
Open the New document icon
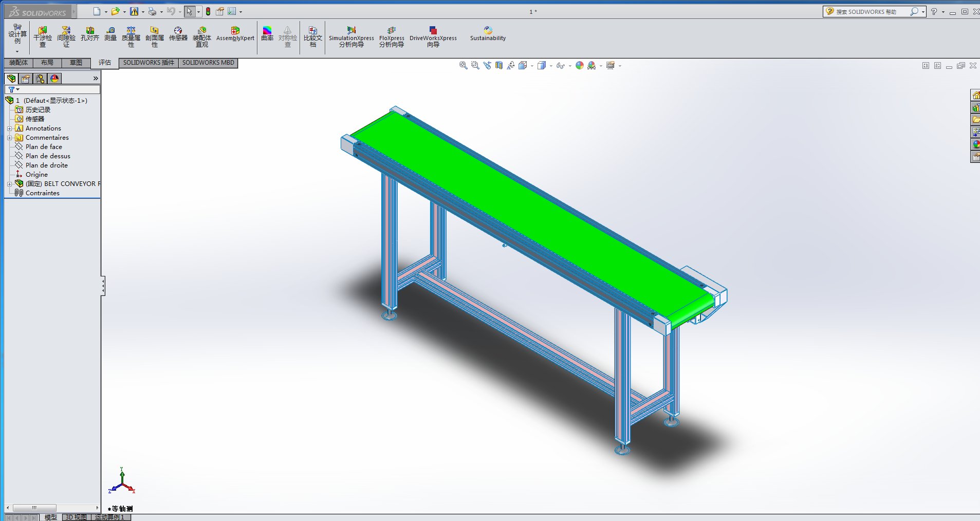(x=97, y=11)
